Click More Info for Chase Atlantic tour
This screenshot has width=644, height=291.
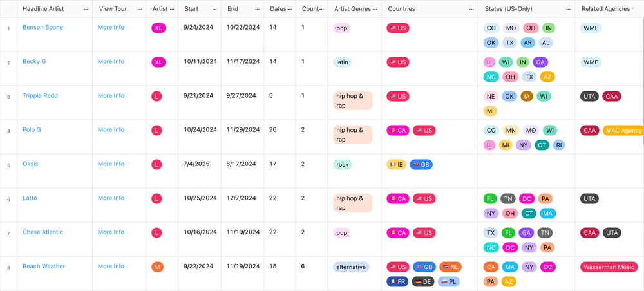(x=111, y=232)
